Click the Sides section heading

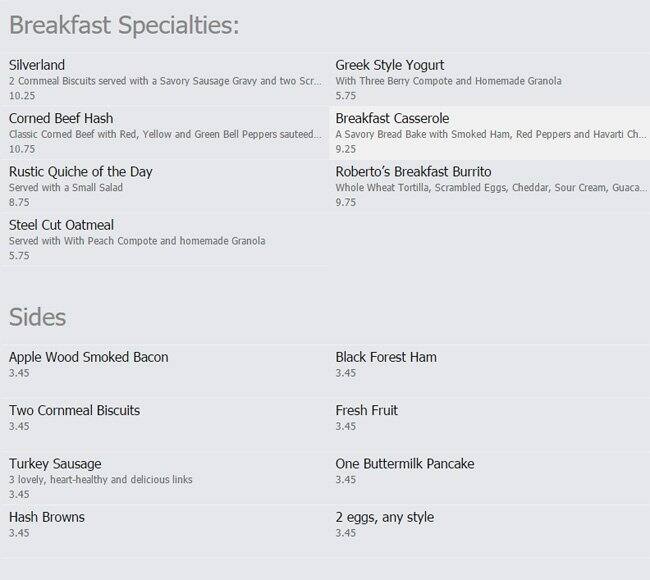coord(37,317)
